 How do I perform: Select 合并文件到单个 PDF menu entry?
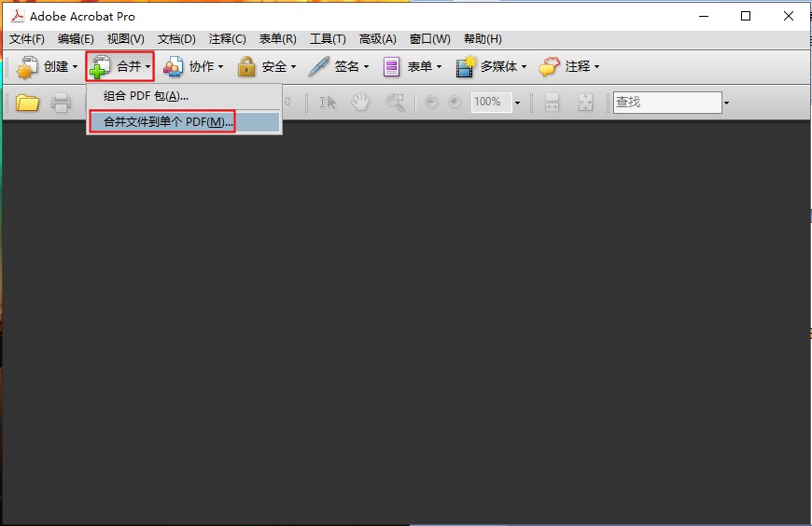coord(168,122)
